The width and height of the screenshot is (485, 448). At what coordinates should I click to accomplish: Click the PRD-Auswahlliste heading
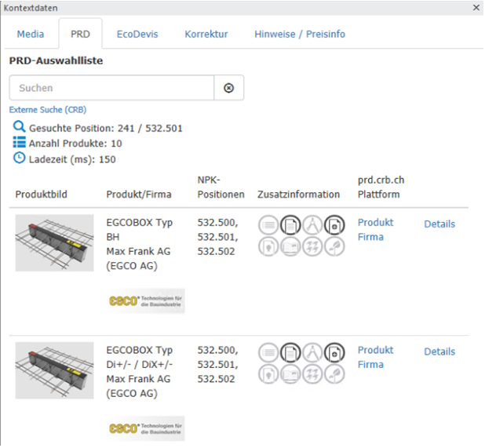click(x=56, y=60)
